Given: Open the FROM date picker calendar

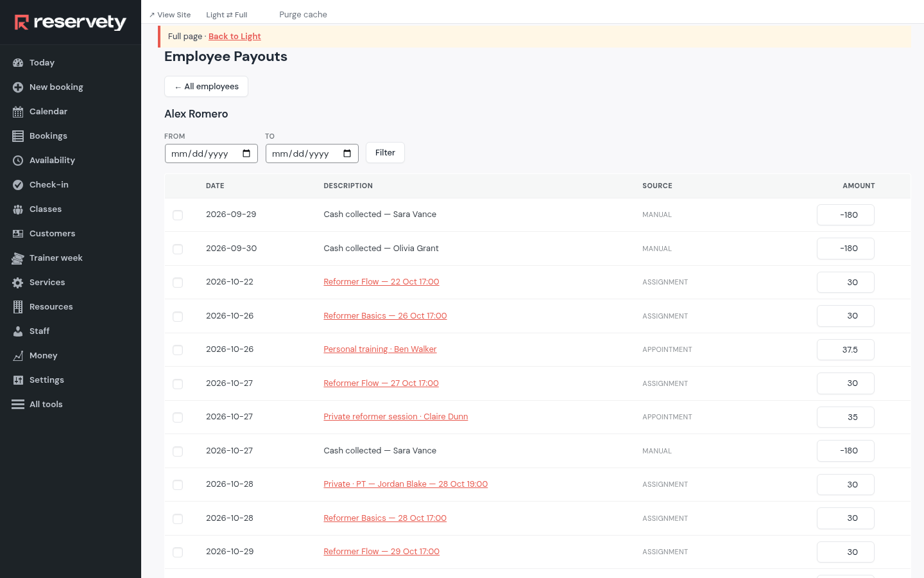Looking at the screenshot, I should coord(246,153).
